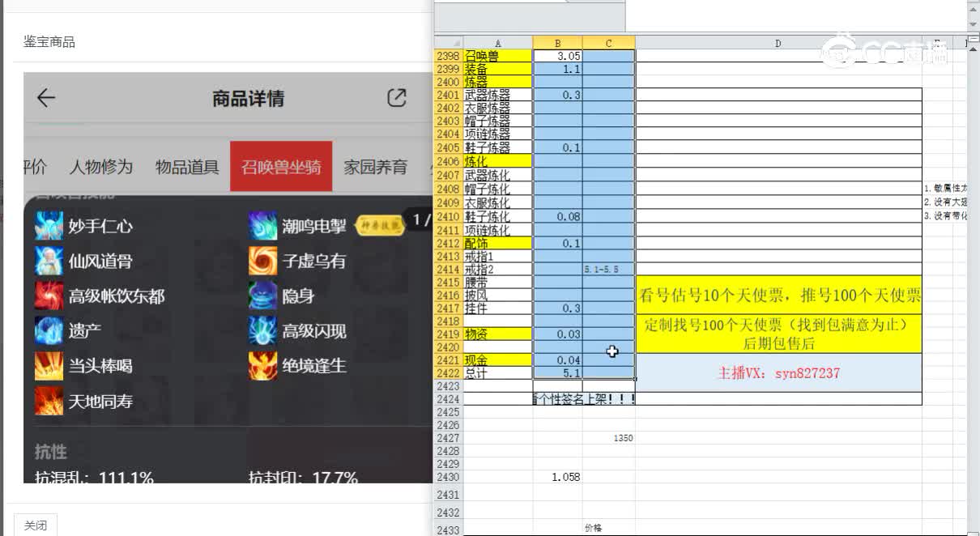Click the cell with value 1350
This screenshot has width=980, height=536.
608,438
